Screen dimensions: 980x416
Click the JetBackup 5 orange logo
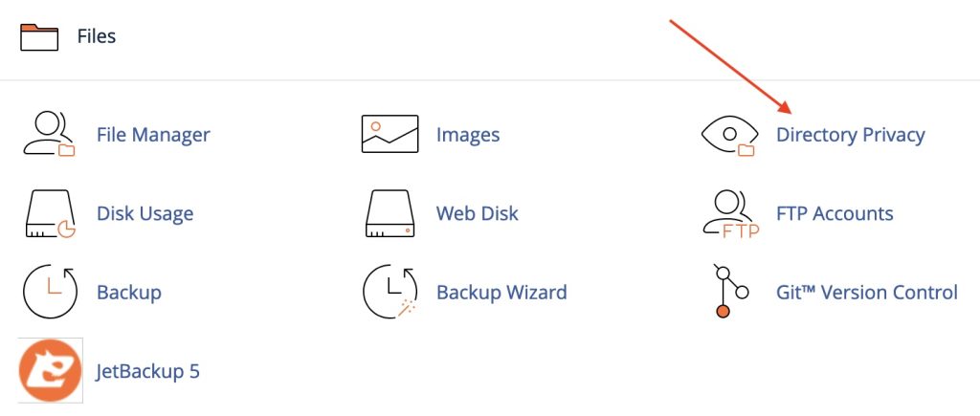click(x=50, y=370)
